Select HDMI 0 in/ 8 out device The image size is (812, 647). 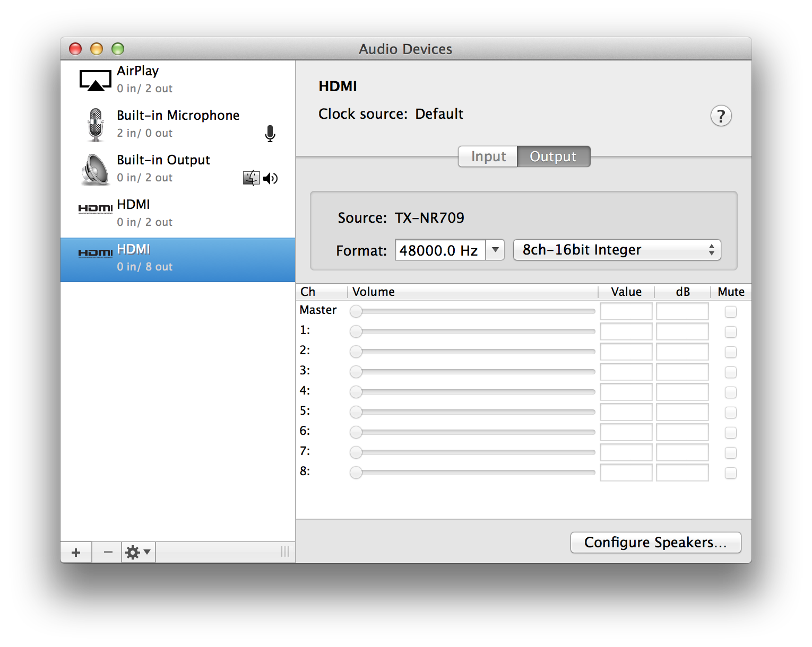tap(178, 260)
